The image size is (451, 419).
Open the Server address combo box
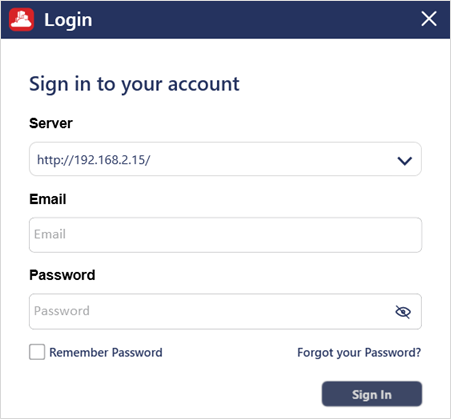point(225,159)
